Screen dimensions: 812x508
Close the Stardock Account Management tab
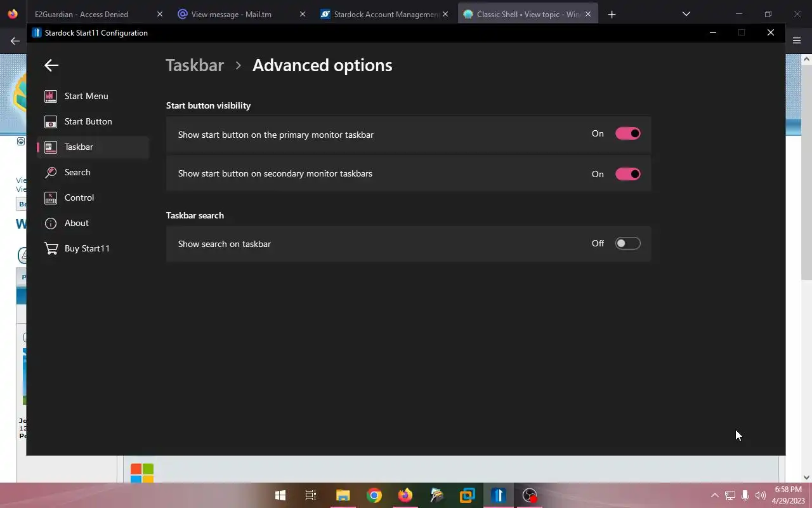tap(445, 14)
